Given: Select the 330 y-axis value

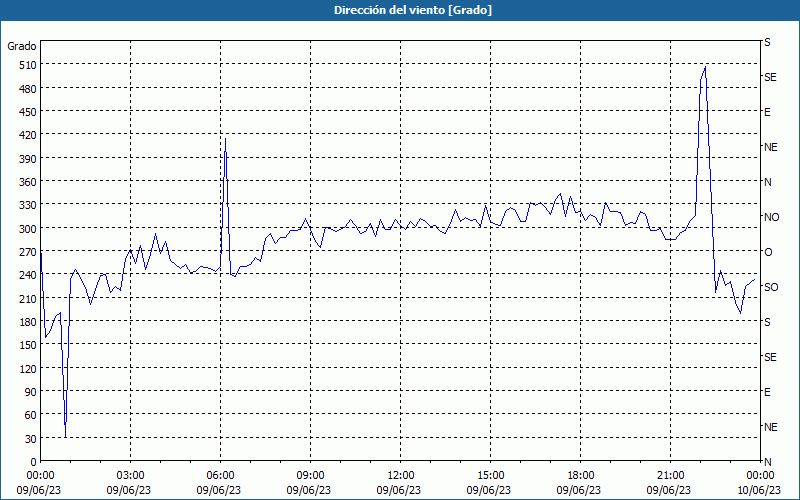Looking at the screenshot, I should pyautogui.click(x=27, y=206).
